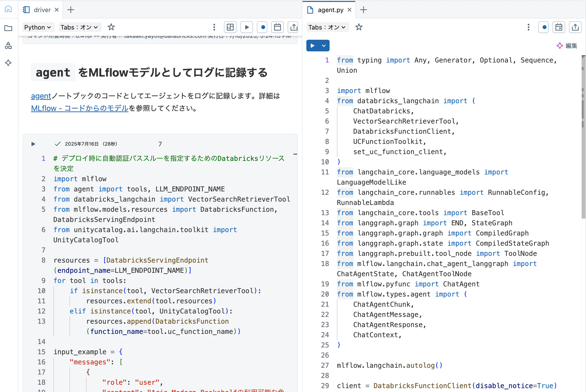This screenshot has width=586, height=392.
Task: Click the heading agent をMLflowモデルとしてログに記録する
Action: 149,72
